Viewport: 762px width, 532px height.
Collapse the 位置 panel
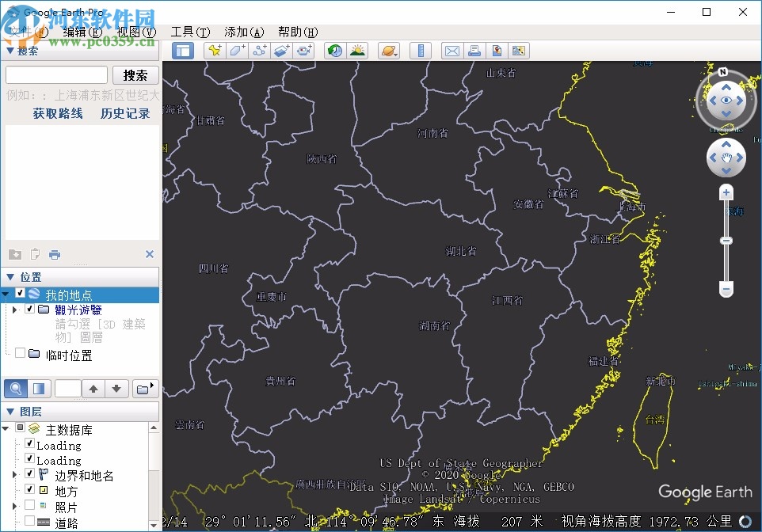(x=10, y=277)
